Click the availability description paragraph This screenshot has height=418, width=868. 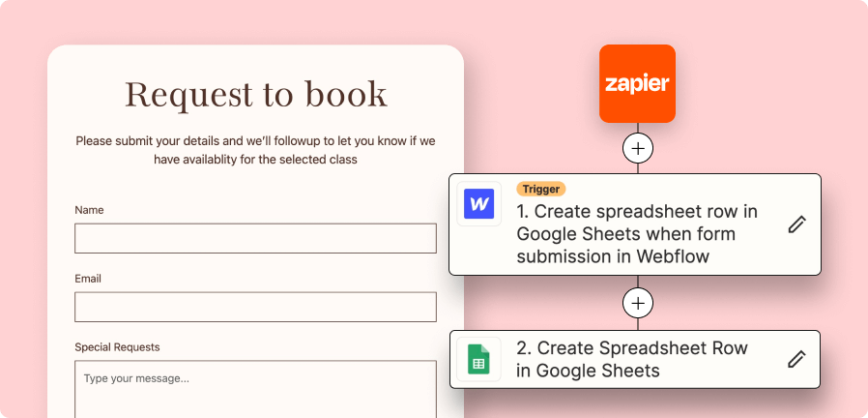[256, 150]
